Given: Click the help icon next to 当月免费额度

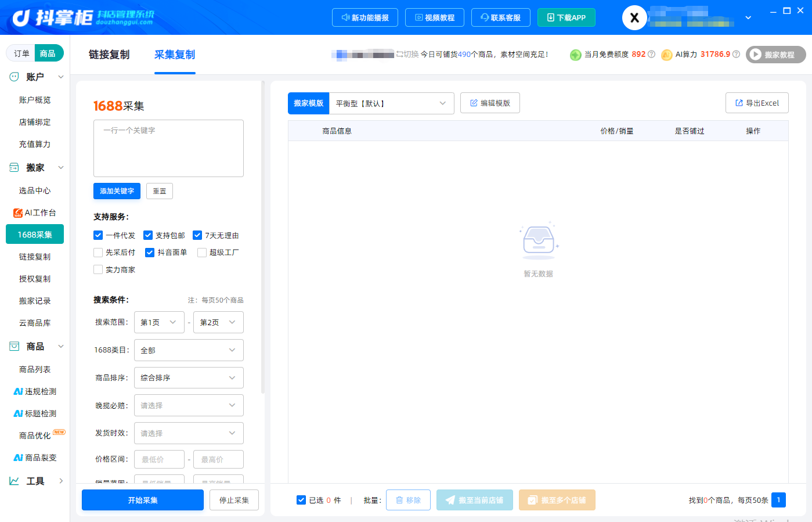Looking at the screenshot, I should [x=651, y=54].
